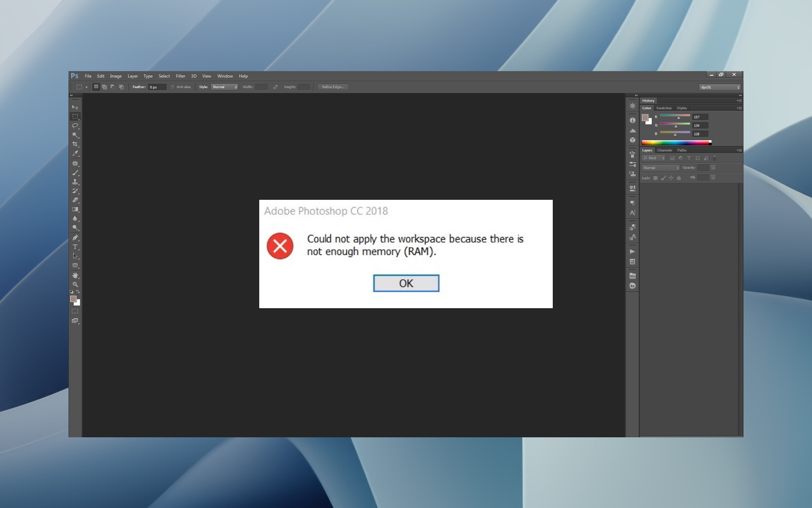The image size is (812, 508).
Task: Open the 3D panel cube icon
Action: [632, 140]
